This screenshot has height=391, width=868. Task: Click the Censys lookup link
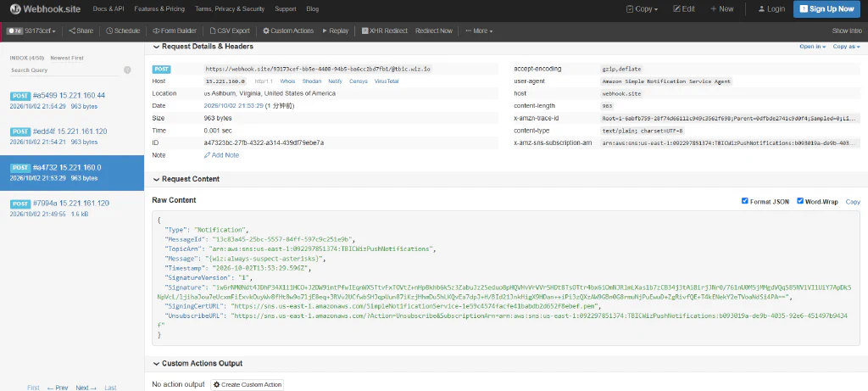point(359,81)
